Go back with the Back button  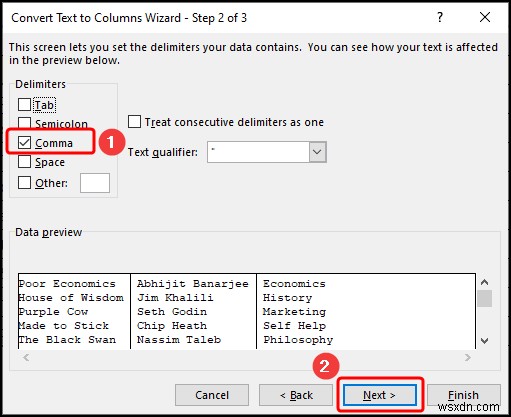pos(296,395)
